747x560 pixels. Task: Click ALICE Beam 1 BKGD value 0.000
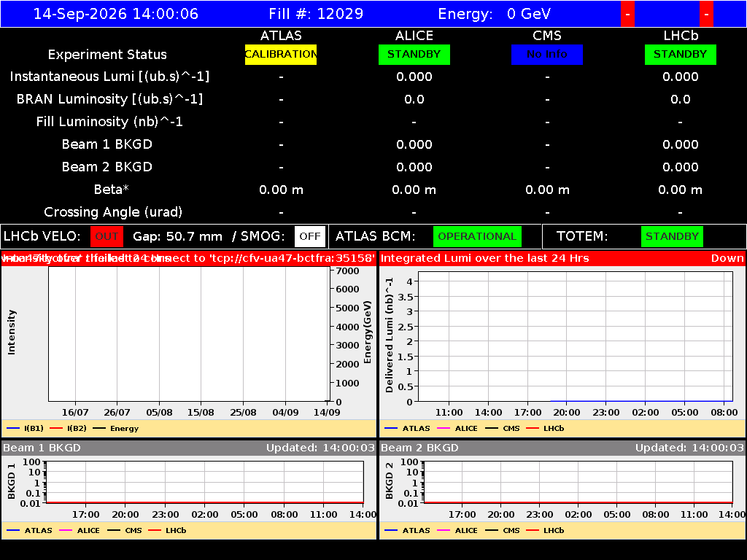click(414, 145)
